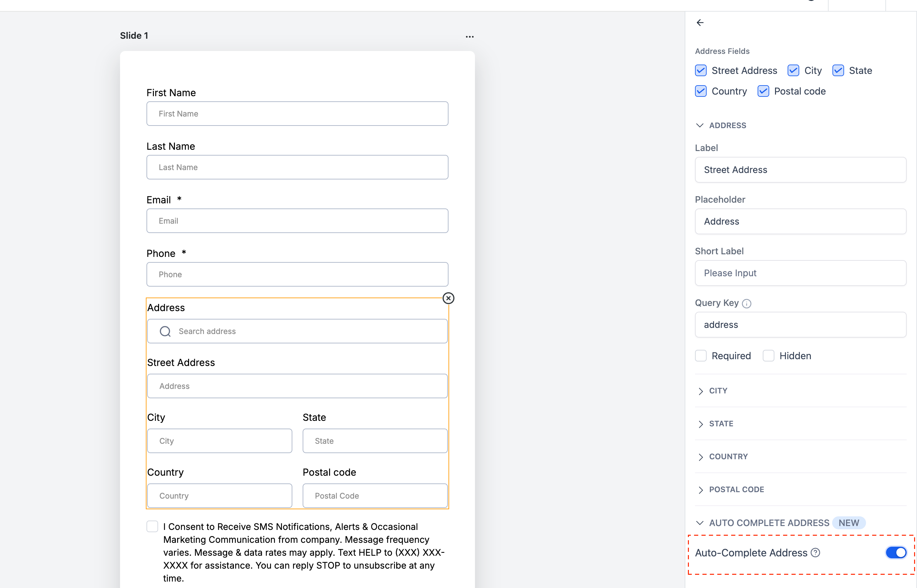Viewport: 917px width, 588px height.
Task: Check the Required checkbox
Action: (700, 356)
